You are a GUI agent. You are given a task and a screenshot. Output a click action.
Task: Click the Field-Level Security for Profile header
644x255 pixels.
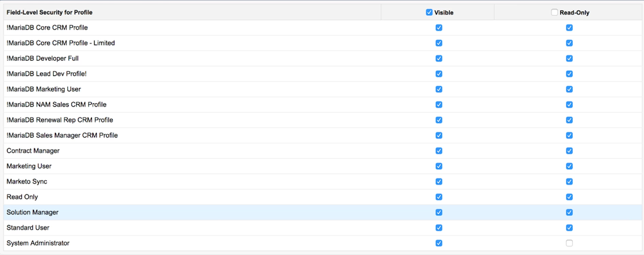(x=49, y=12)
